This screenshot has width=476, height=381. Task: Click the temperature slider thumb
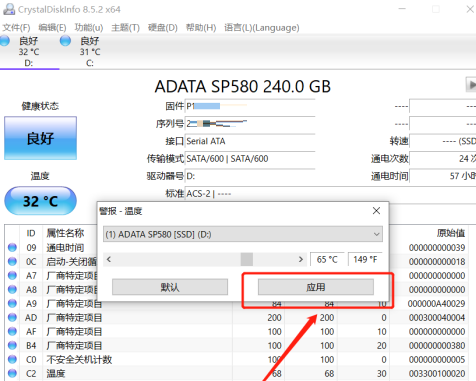pyautogui.click(x=247, y=259)
